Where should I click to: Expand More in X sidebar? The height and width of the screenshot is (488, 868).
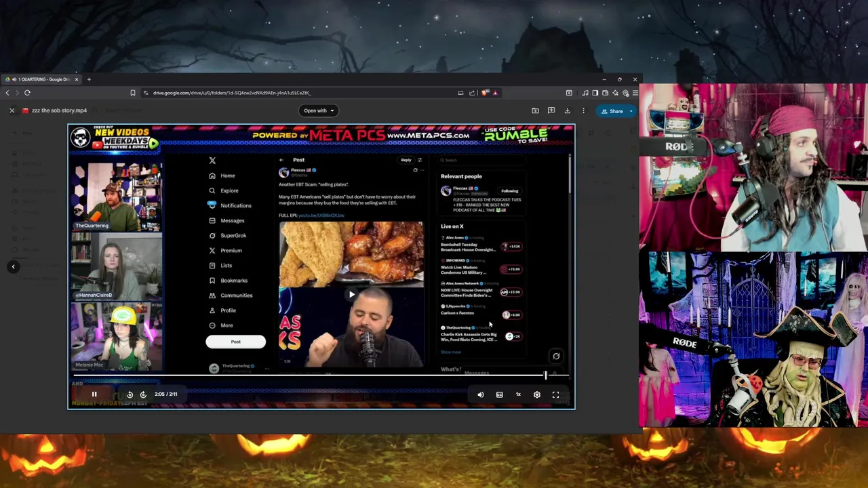click(221, 325)
